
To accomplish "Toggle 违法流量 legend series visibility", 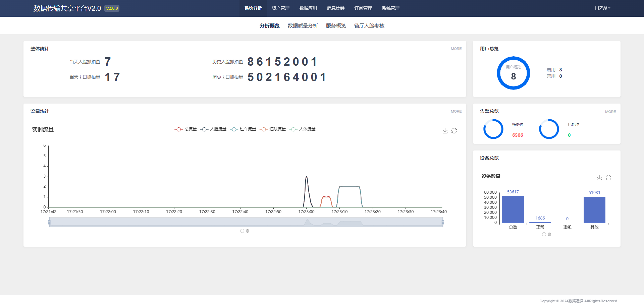I will [x=273, y=129].
